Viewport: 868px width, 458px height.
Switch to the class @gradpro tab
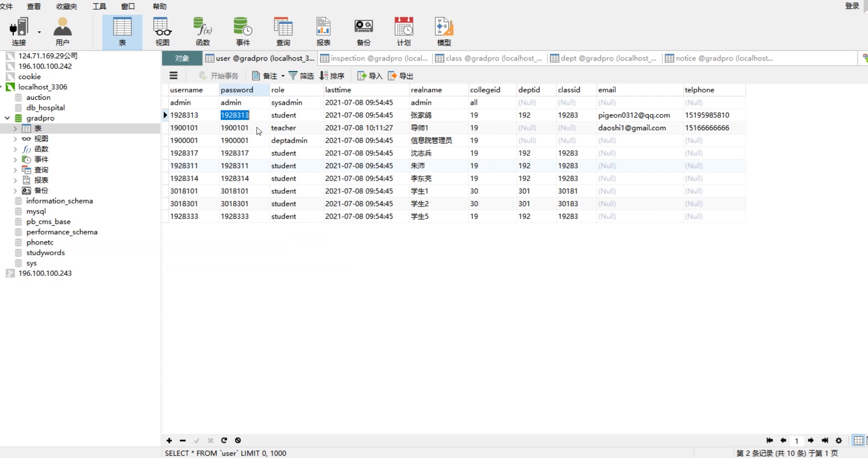tap(489, 58)
